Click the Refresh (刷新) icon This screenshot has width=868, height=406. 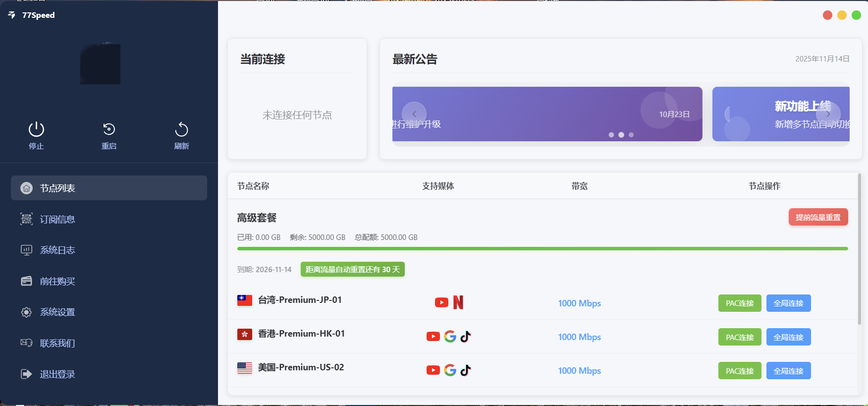pos(181,130)
